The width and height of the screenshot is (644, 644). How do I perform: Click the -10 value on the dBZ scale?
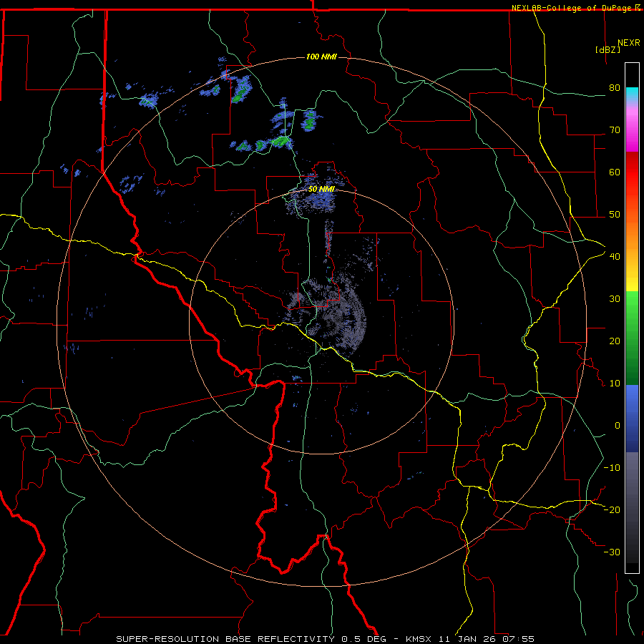tap(612, 468)
